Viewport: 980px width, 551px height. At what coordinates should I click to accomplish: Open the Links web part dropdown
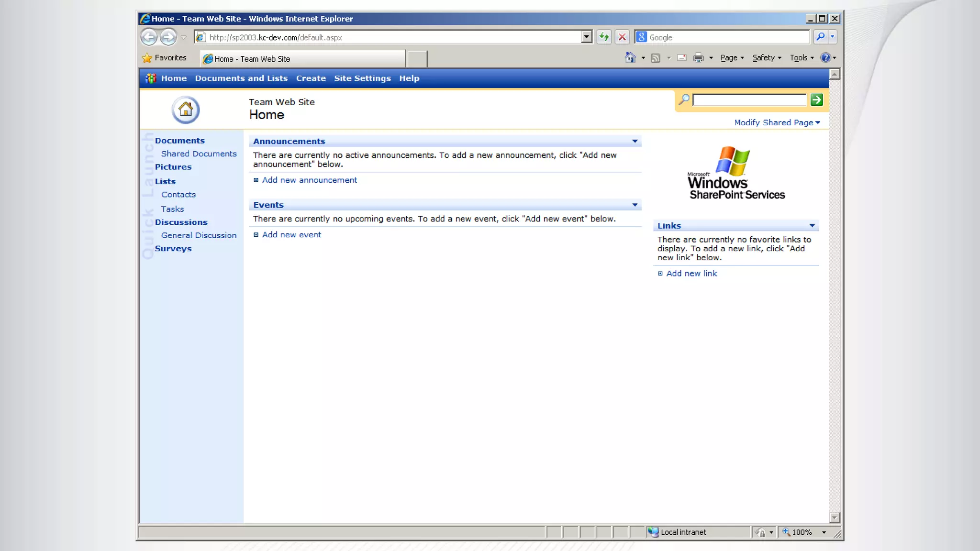pos(812,226)
